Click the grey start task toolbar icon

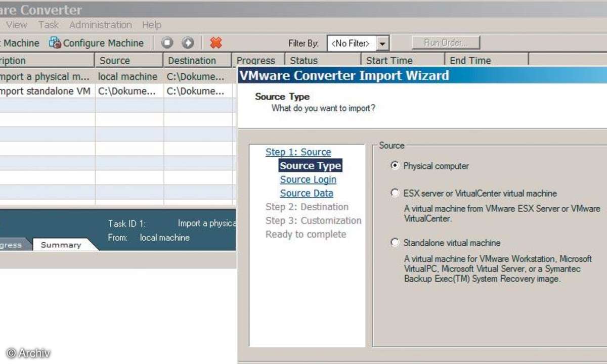[188, 43]
